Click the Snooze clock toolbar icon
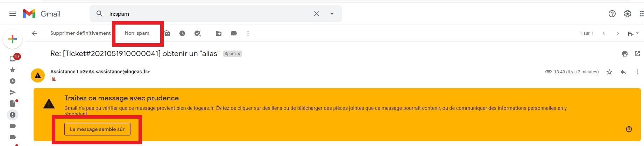 (x=182, y=33)
